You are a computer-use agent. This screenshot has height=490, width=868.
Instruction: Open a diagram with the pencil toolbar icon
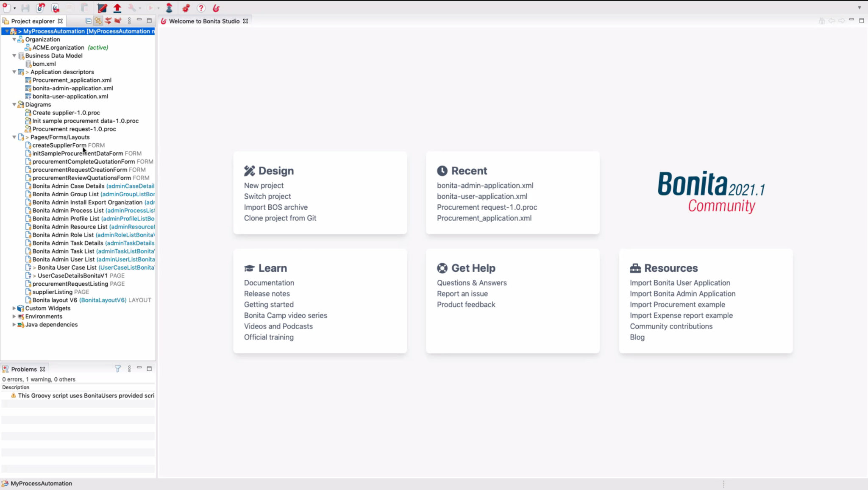click(x=102, y=8)
